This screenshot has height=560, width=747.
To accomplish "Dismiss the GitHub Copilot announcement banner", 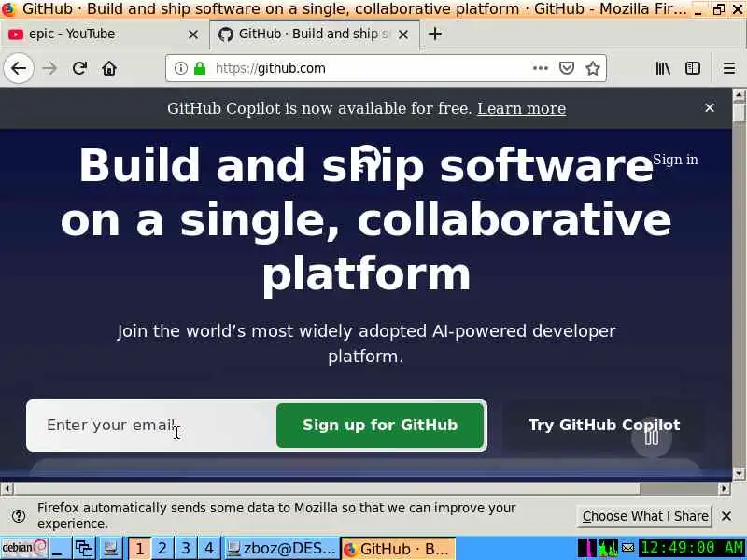I will point(710,107).
